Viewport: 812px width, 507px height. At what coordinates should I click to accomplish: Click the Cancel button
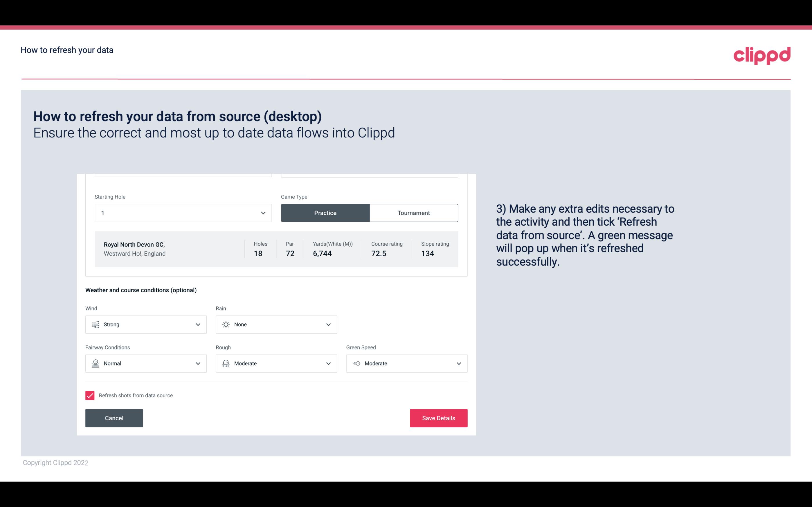click(114, 418)
